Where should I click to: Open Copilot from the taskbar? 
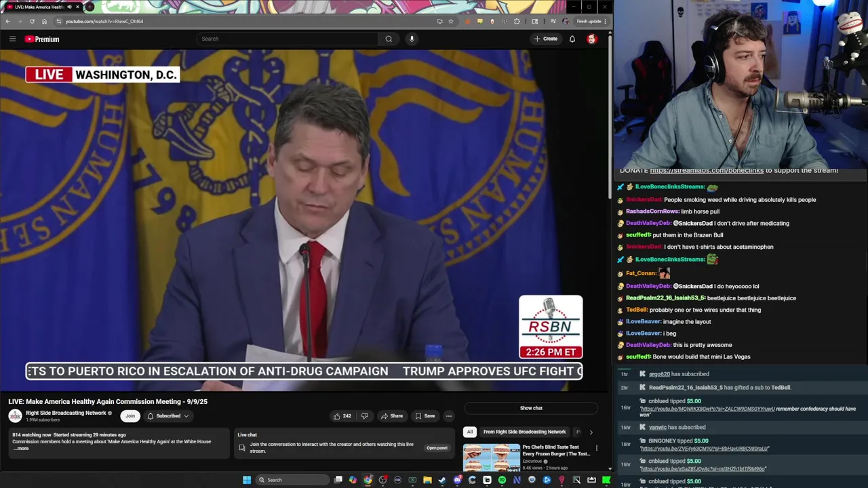tap(353, 480)
